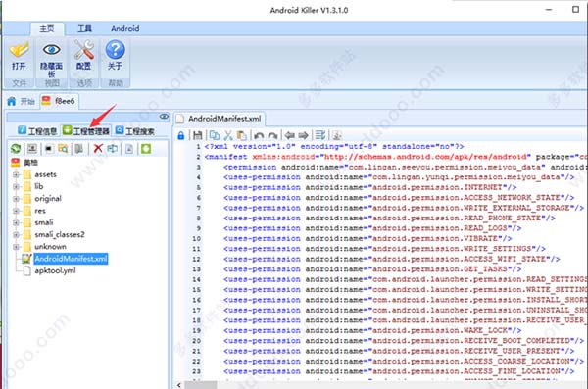Open the 工具 ribbon tab
This screenshot has height=389, width=588.
click(x=84, y=28)
